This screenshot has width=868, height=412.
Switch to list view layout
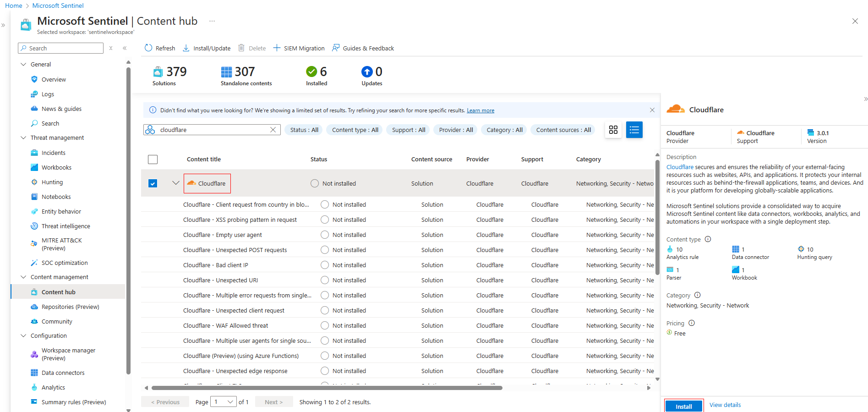[x=634, y=130]
